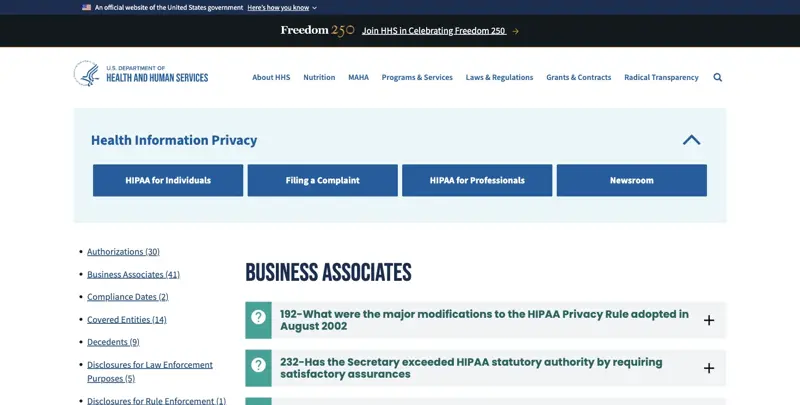This screenshot has height=405, width=800.
Task: Click the Business Associates page heading
Action: 328,272
